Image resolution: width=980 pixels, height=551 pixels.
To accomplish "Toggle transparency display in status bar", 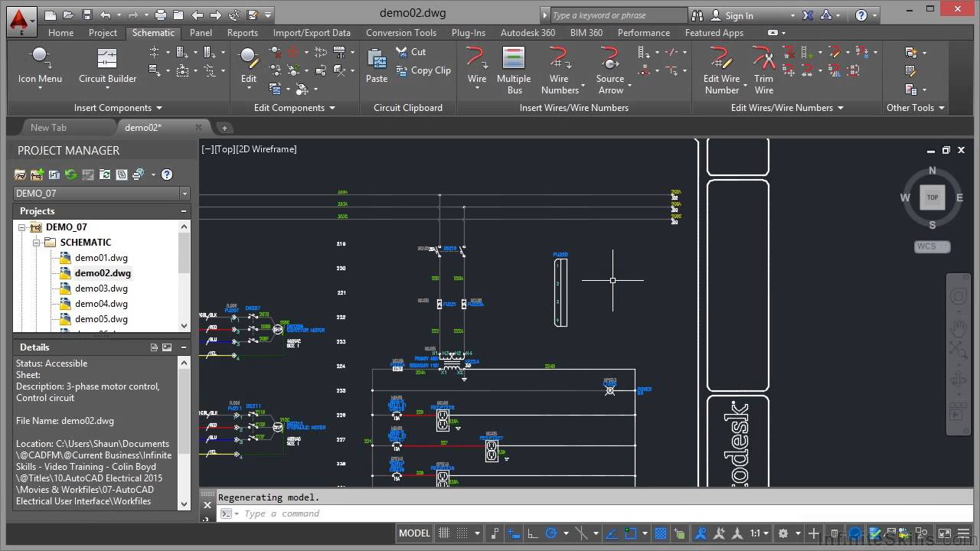I will (661, 533).
